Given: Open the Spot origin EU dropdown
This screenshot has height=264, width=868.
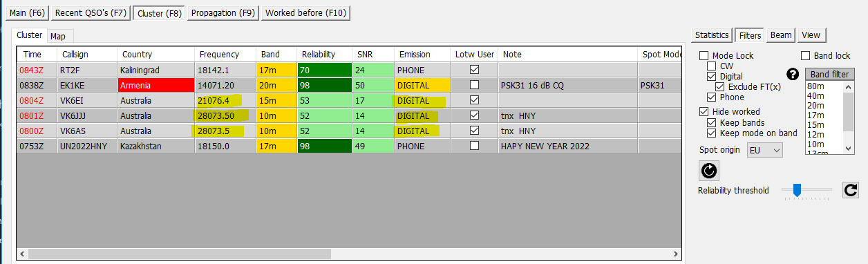Looking at the screenshot, I should pos(765,150).
